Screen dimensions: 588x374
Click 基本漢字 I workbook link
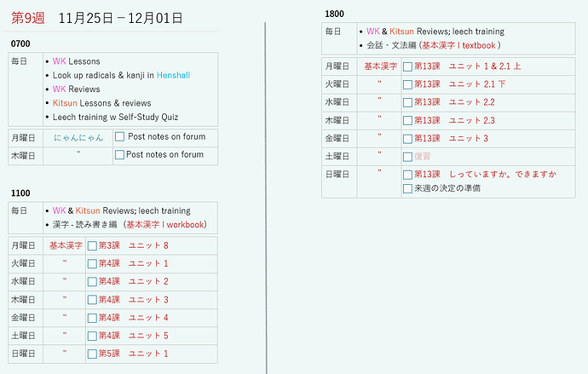[165, 225]
